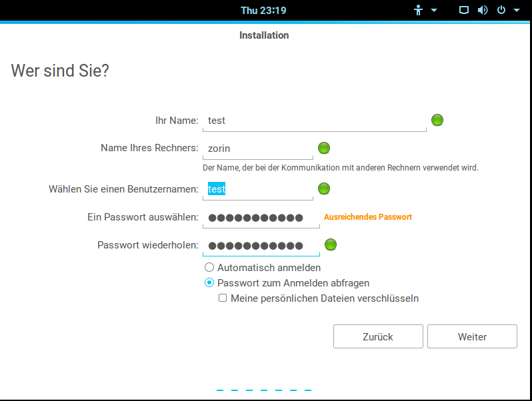Image resolution: width=532 pixels, height=401 pixels.
Task: Select Automatisch anmelden option
Action: point(209,267)
